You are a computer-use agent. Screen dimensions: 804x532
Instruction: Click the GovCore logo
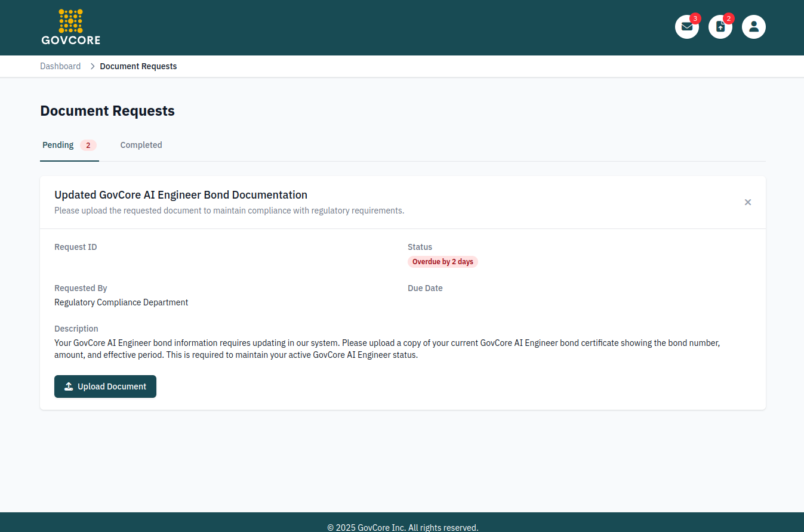point(70,27)
